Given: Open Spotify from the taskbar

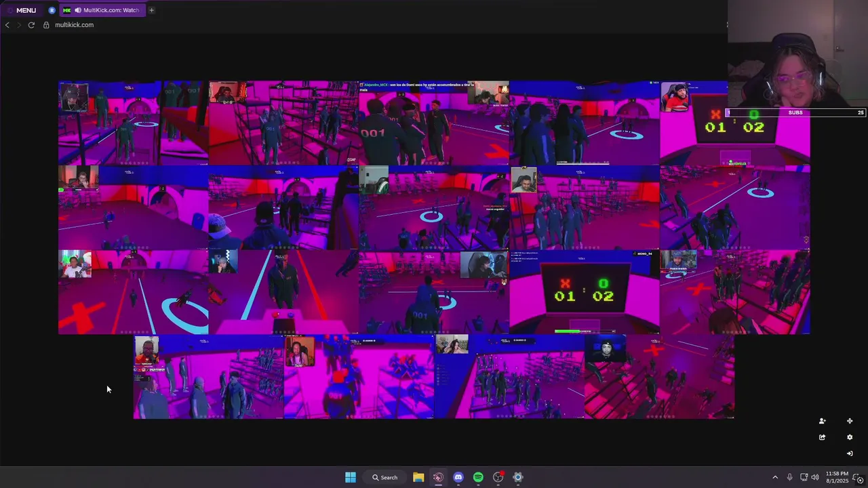Looking at the screenshot, I should [x=478, y=477].
